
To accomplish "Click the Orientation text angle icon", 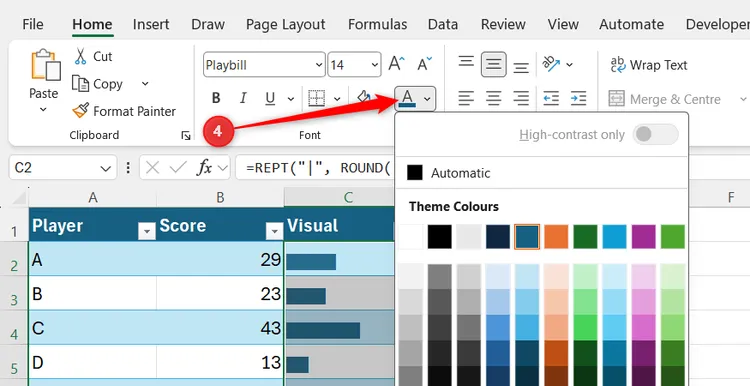I will [x=551, y=63].
